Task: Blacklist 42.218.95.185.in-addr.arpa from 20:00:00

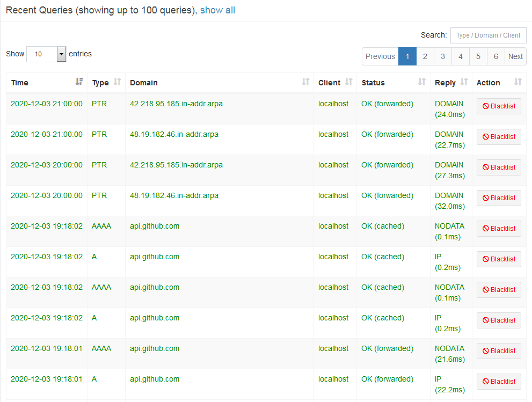Action: (x=499, y=167)
